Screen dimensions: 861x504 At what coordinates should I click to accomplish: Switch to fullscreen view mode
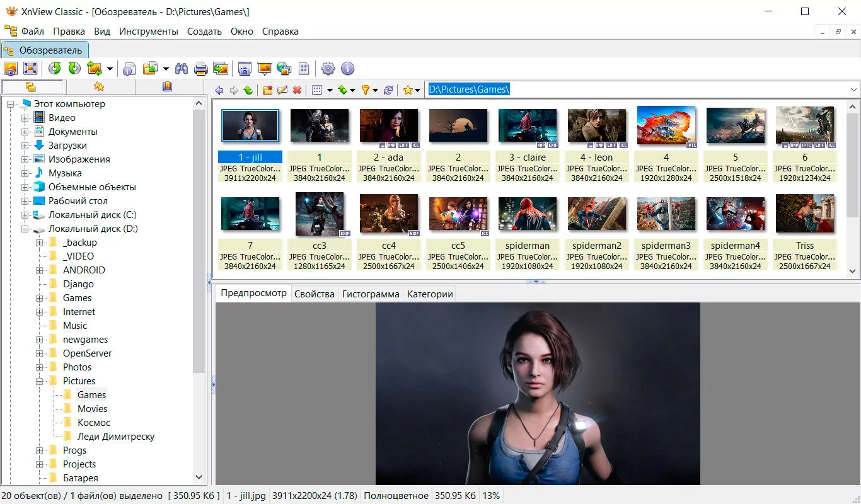click(x=30, y=69)
